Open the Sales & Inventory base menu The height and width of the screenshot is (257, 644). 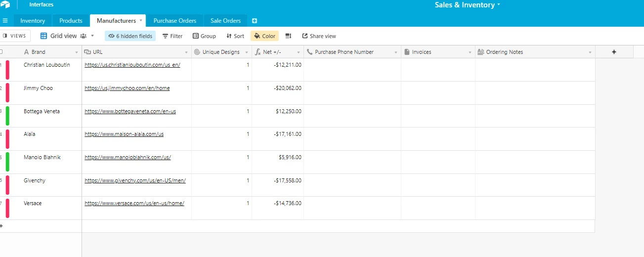(468, 5)
